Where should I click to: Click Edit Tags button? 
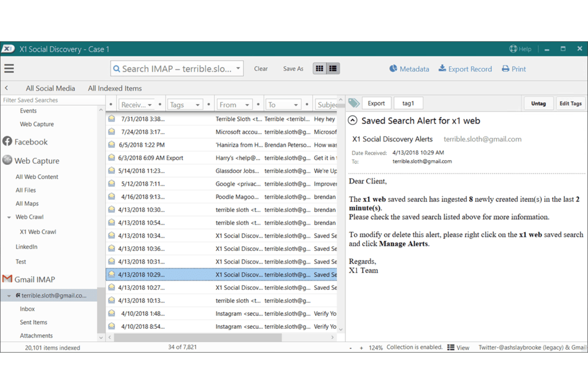571,103
